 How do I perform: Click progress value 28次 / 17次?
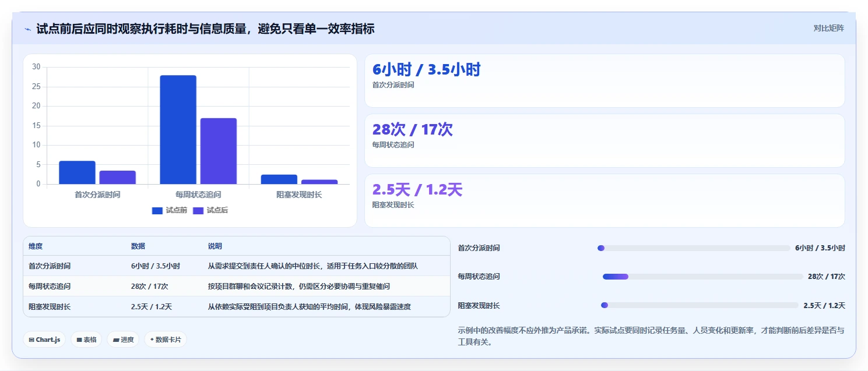coord(827,277)
